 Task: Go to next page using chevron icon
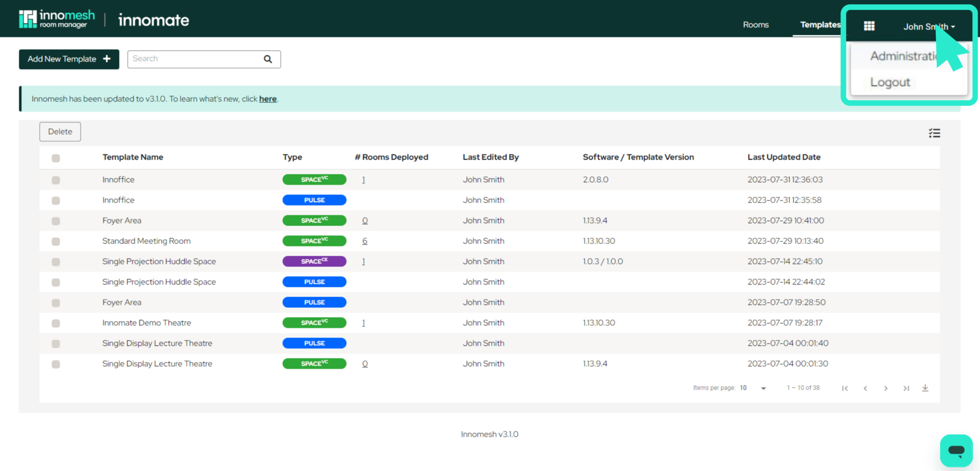click(x=886, y=388)
